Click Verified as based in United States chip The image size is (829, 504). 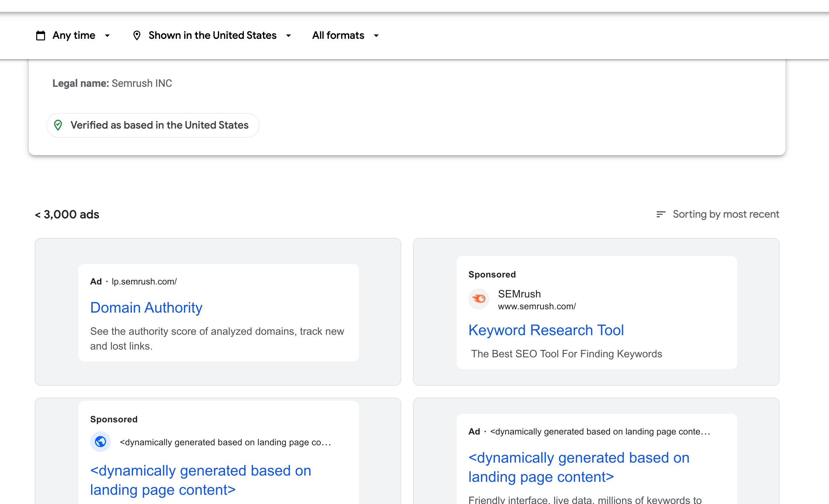click(x=159, y=125)
